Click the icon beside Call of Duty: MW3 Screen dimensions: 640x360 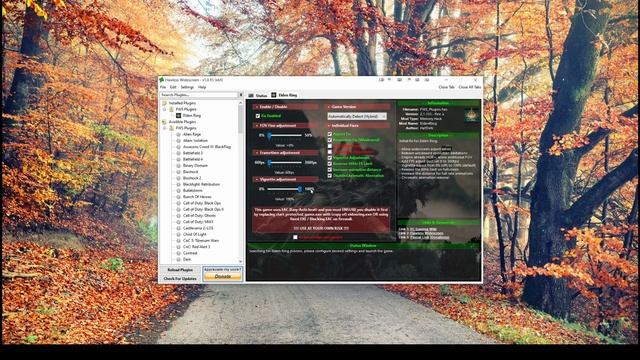coord(178,222)
